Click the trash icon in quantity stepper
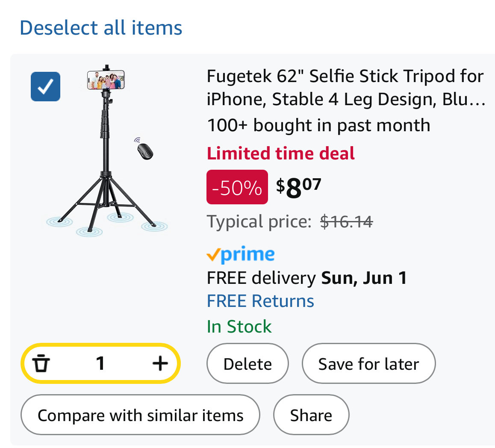Image resolution: width=495 pixels, height=448 pixels. [x=41, y=364]
